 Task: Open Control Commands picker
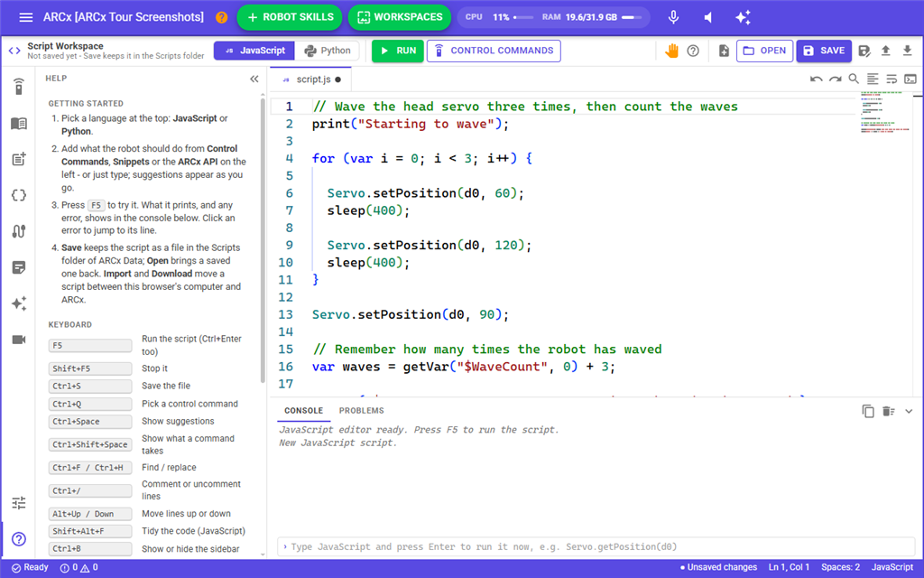pos(494,51)
